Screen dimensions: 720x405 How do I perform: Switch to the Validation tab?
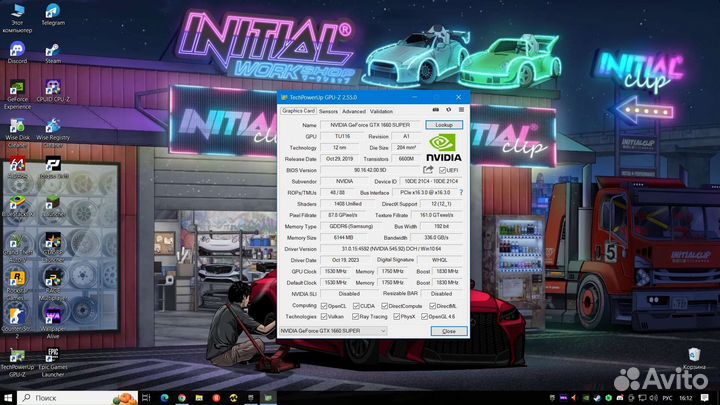[382, 112]
